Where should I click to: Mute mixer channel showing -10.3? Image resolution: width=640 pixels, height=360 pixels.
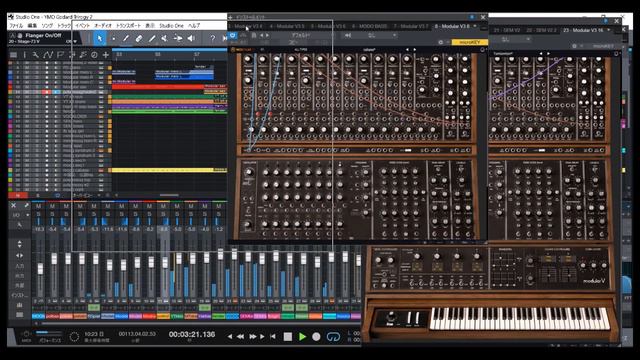pyautogui.click(x=38, y=207)
